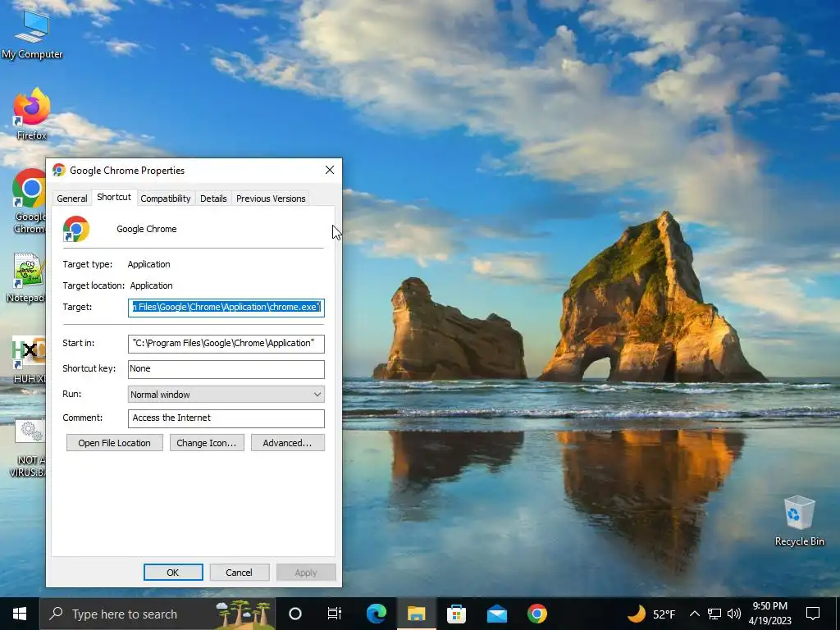This screenshot has height=630, width=840.
Task: Open the Details tab
Action: (x=213, y=199)
